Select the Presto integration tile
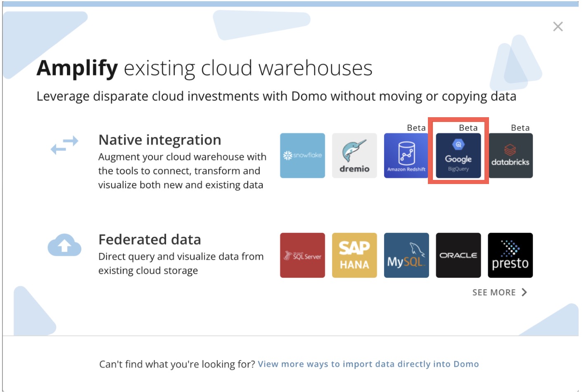This screenshot has height=392, width=584. click(510, 255)
